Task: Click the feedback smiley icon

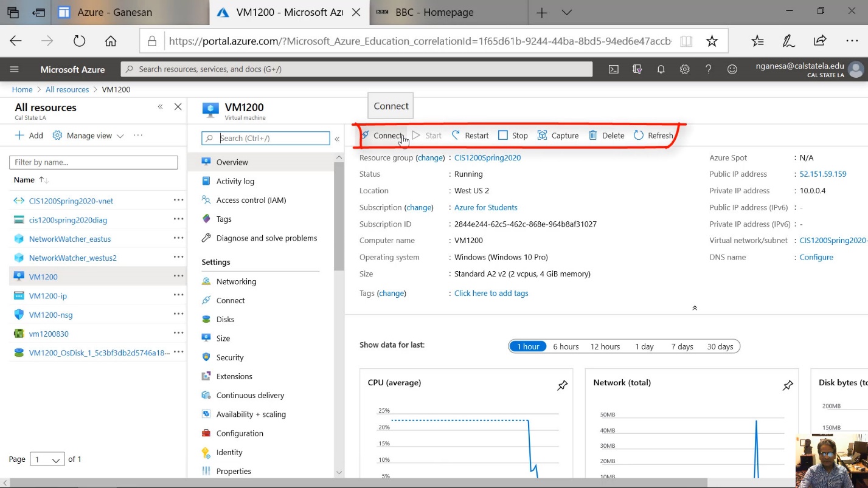Action: [x=732, y=69]
